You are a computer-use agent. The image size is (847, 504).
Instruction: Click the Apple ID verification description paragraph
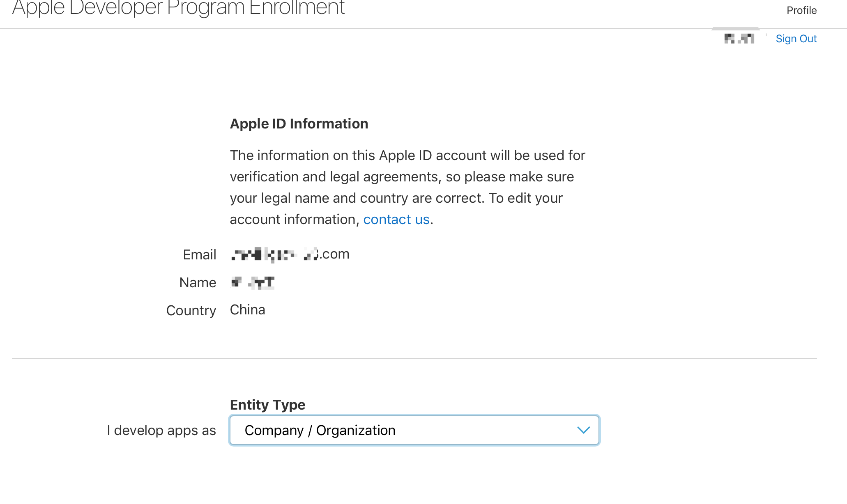pos(407,187)
